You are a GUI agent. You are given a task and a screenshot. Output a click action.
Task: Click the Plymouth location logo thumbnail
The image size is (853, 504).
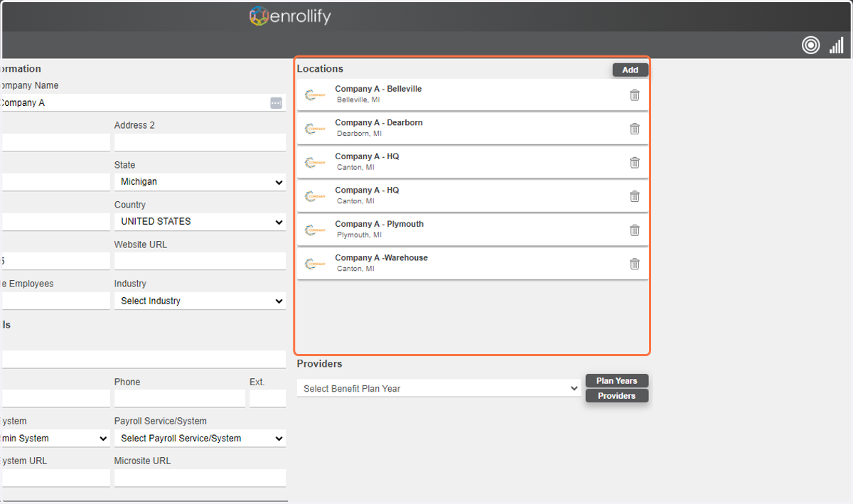315,230
